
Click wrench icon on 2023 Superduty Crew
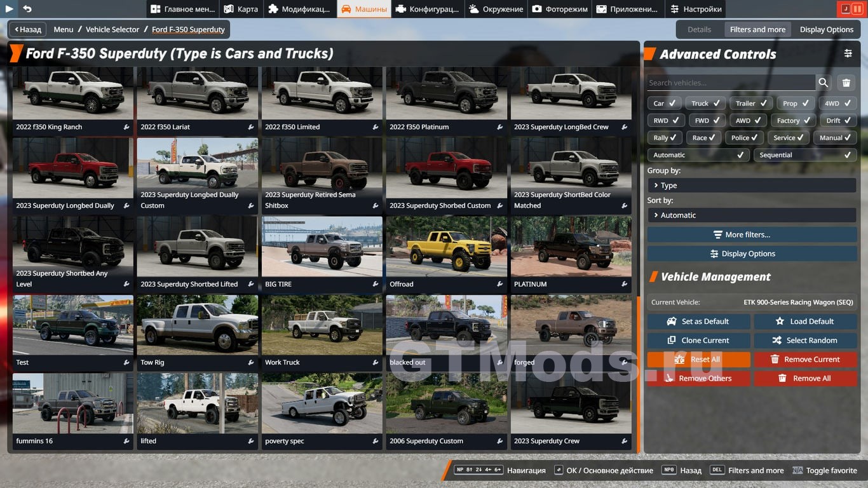625,441
